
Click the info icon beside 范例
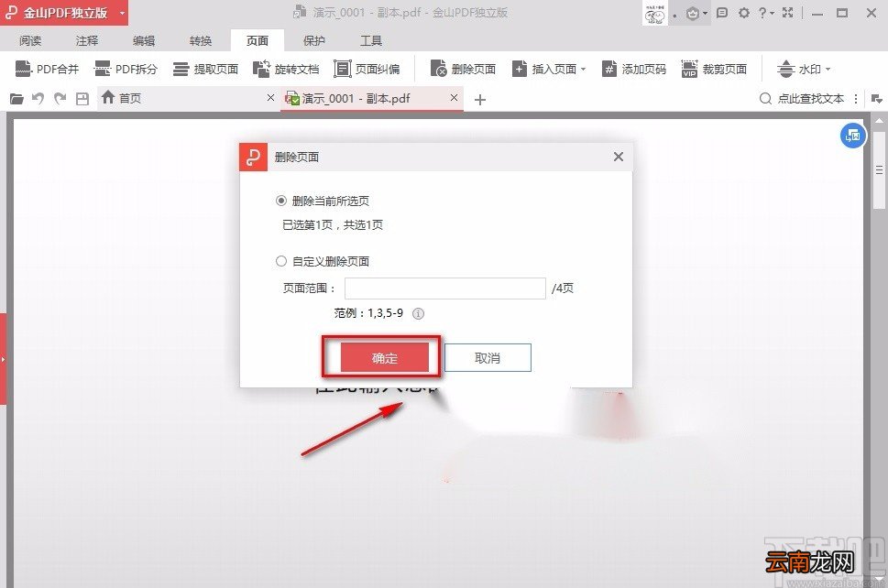point(418,313)
